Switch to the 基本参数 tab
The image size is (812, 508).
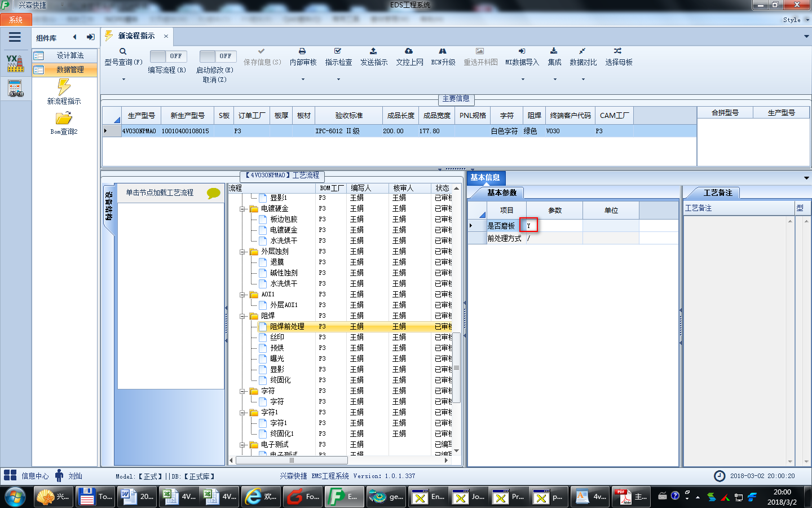click(x=501, y=192)
